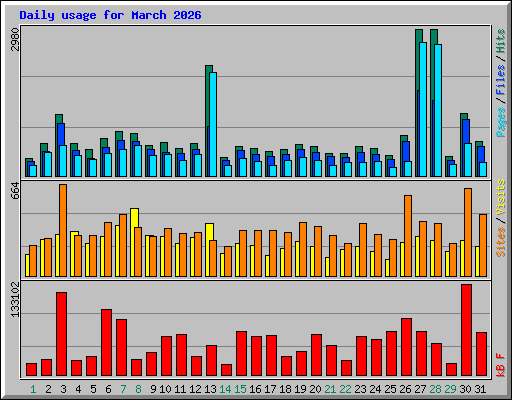Viewport: 512px width, 400px height.
Task: Click the 'Hits' legend label on the right
Action: [501, 41]
